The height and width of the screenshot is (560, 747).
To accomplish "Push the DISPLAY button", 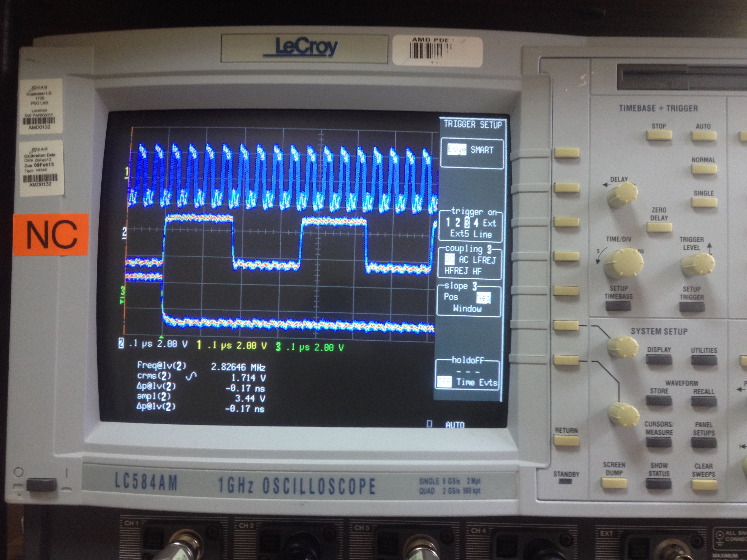I will [x=659, y=360].
